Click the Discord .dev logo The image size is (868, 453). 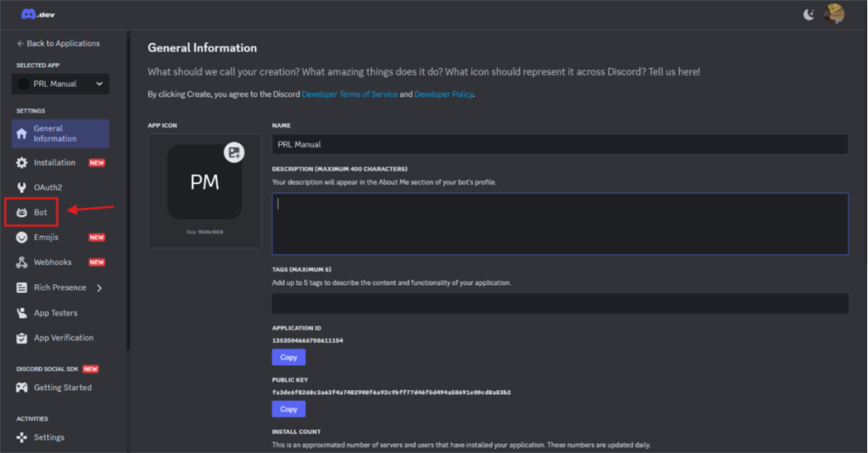(37, 14)
